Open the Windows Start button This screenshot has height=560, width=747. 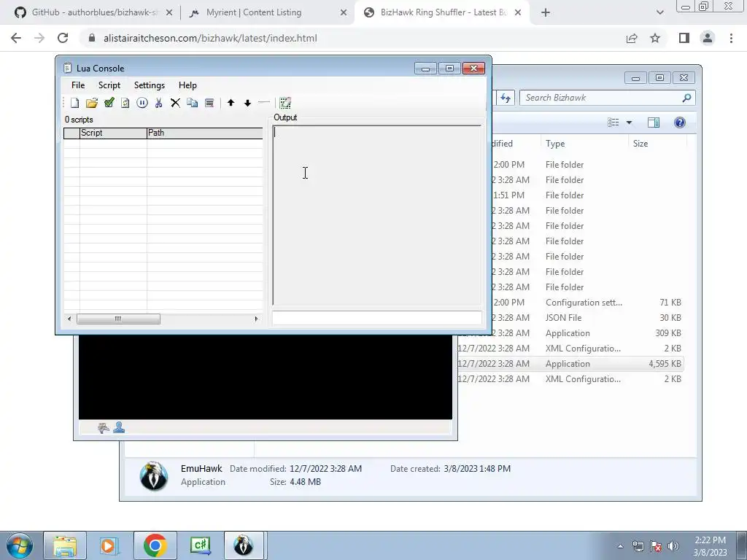tap(20, 545)
